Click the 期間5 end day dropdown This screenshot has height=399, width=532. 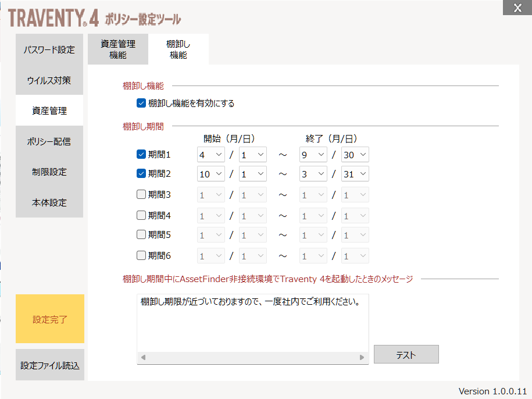click(x=355, y=235)
